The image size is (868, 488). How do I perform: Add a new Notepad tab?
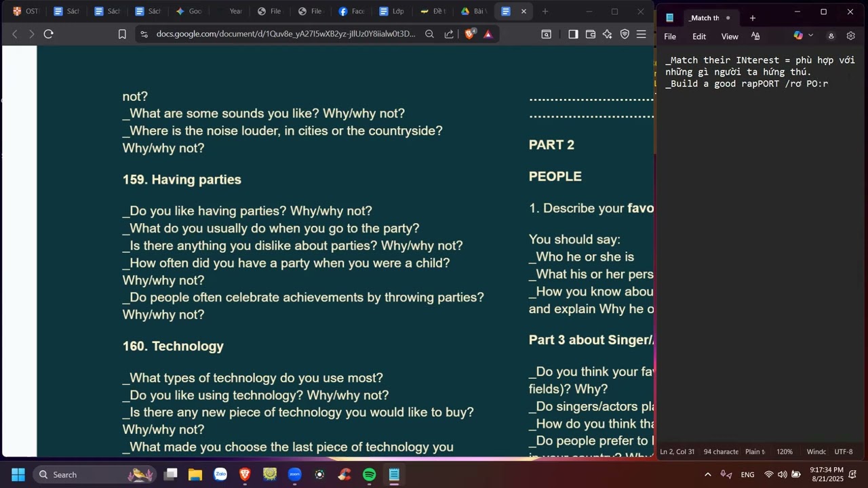tap(752, 18)
